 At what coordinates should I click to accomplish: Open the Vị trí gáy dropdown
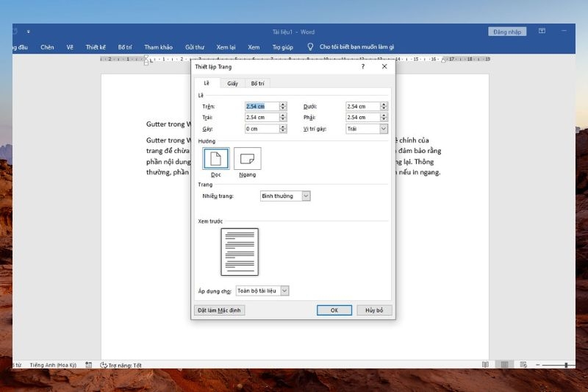point(383,129)
